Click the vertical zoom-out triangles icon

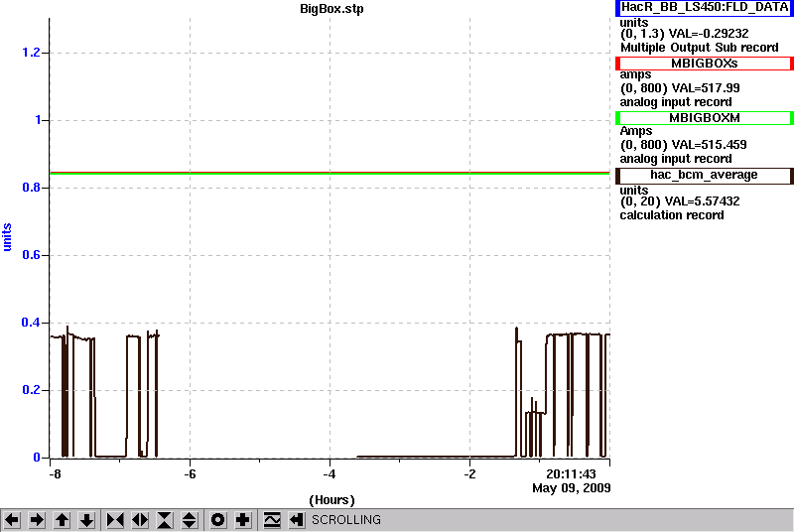(190, 520)
